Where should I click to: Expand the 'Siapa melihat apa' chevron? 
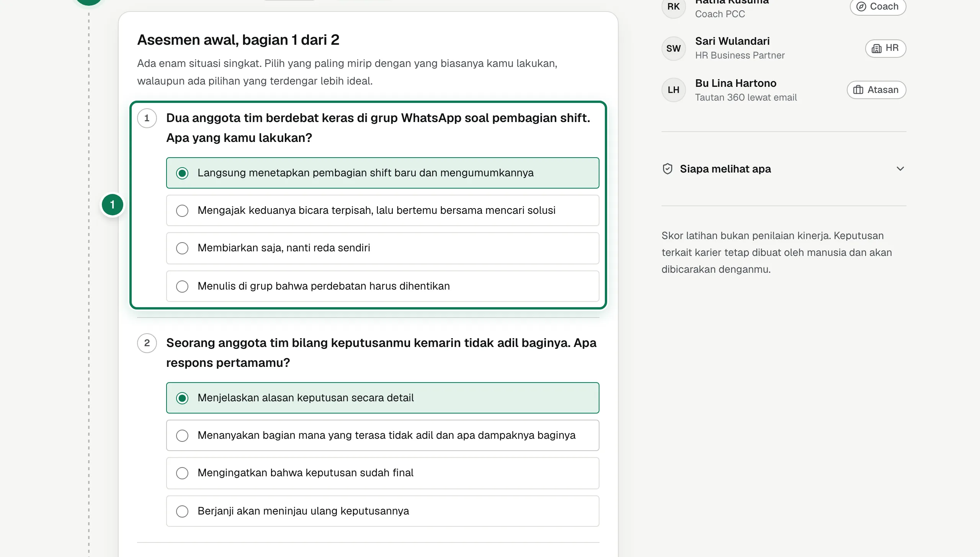click(x=900, y=169)
